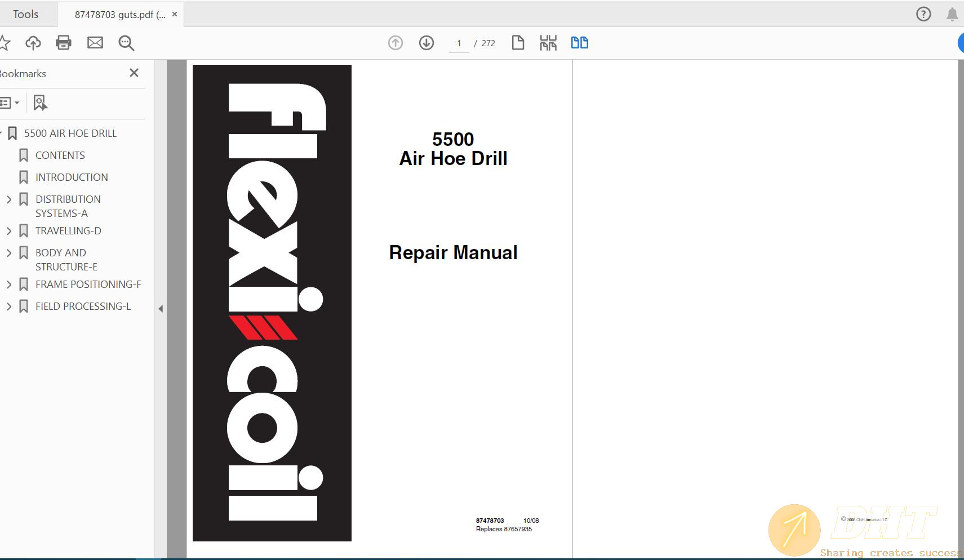This screenshot has width=964, height=560.
Task: Switch to the Tools tab
Action: pyautogui.click(x=26, y=15)
